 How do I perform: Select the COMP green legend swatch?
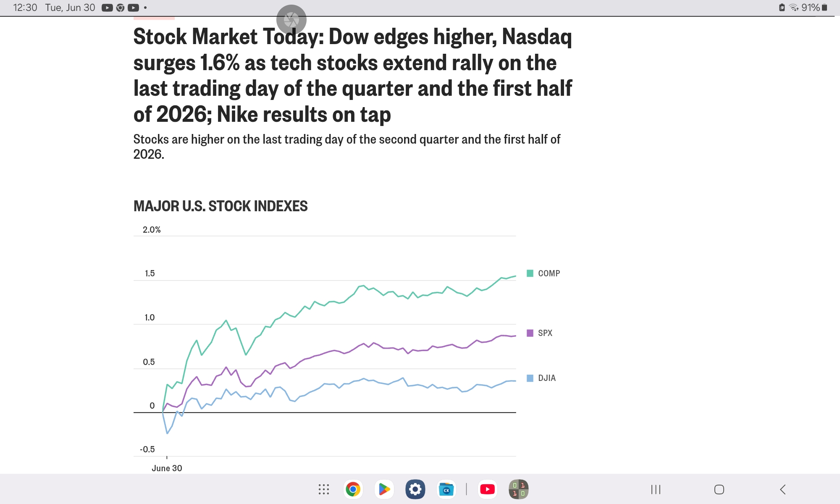click(530, 273)
